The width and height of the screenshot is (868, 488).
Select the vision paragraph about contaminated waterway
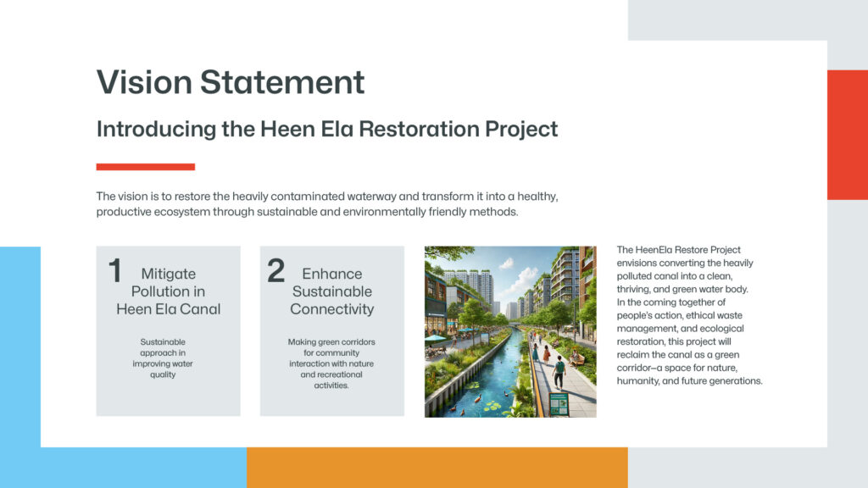click(x=326, y=204)
